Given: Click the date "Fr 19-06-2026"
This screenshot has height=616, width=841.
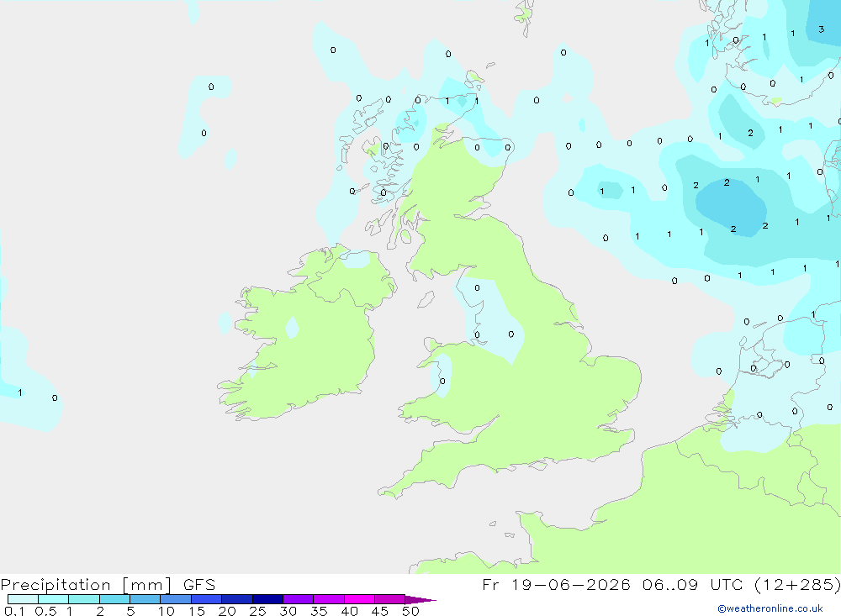Looking at the screenshot, I should pos(556,585).
